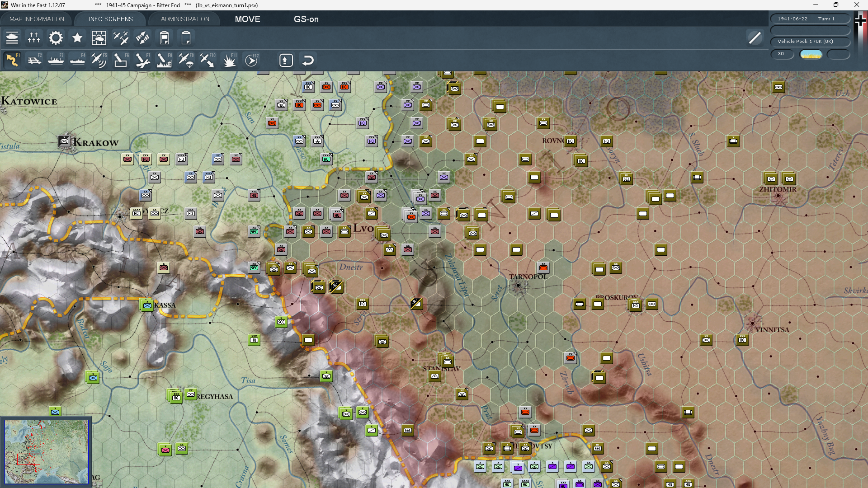
Task: Select F2 rail movement mode
Action: point(34,60)
